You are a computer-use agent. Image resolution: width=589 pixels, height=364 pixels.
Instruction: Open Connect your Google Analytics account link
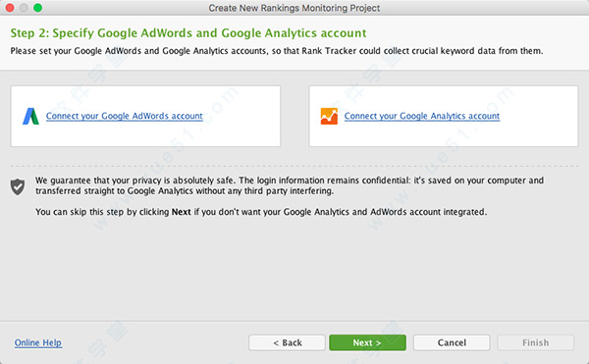[x=422, y=116]
